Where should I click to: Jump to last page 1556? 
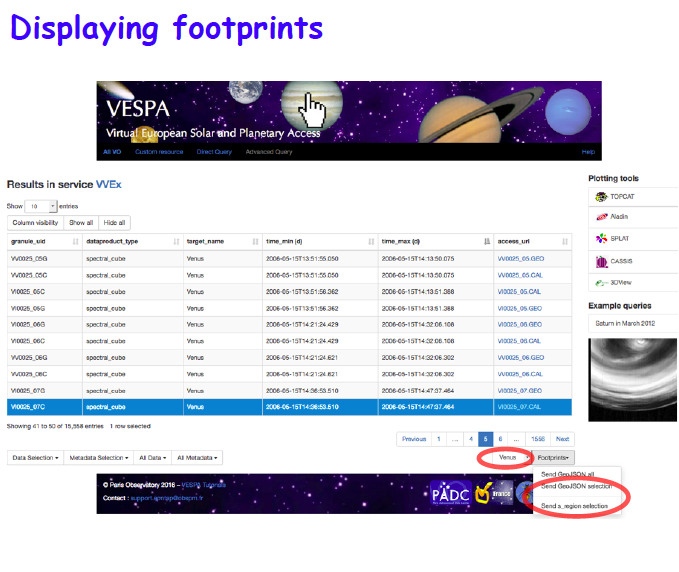coord(538,439)
